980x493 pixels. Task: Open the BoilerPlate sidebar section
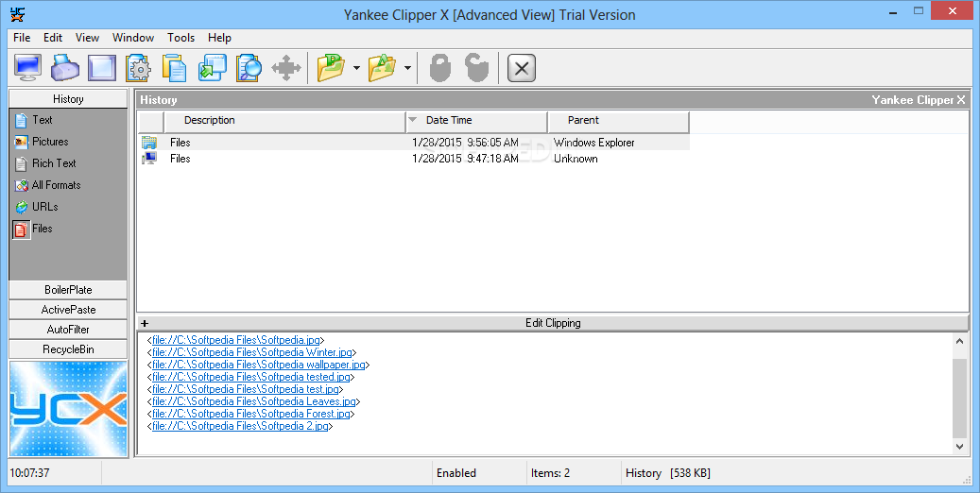68,290
